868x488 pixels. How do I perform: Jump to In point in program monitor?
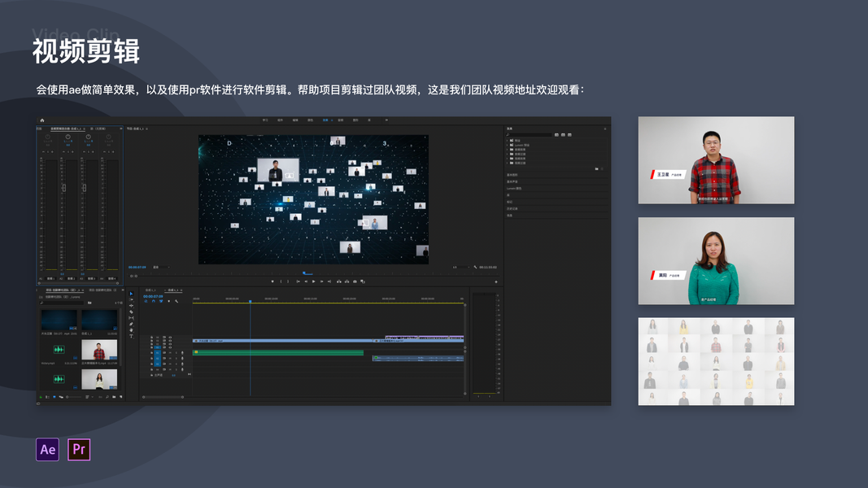pyautogui.click(x=298, y=281)
